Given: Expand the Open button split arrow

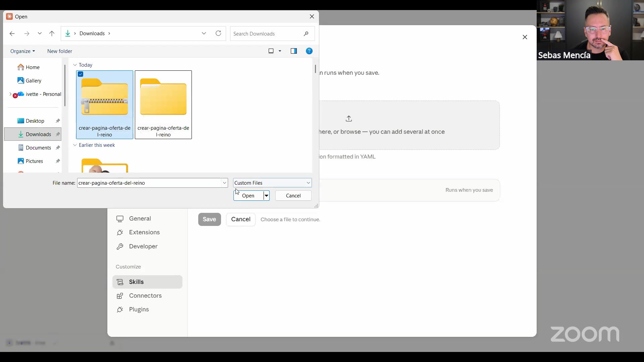Looking at the screenshot, I should pos(266,196).
